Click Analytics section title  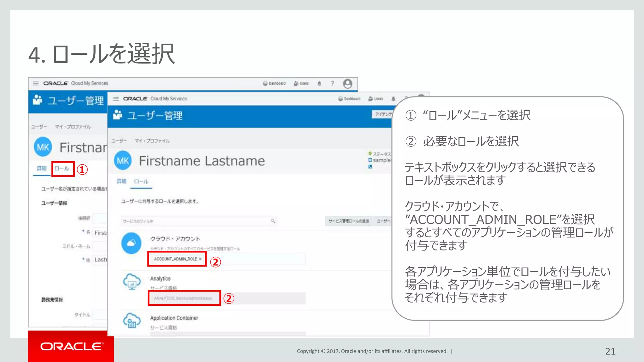click(x=160, y=278)
